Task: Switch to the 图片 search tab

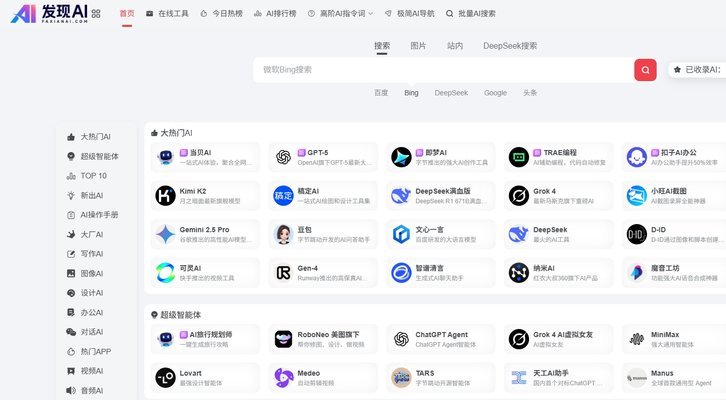Action: (418, 46)
